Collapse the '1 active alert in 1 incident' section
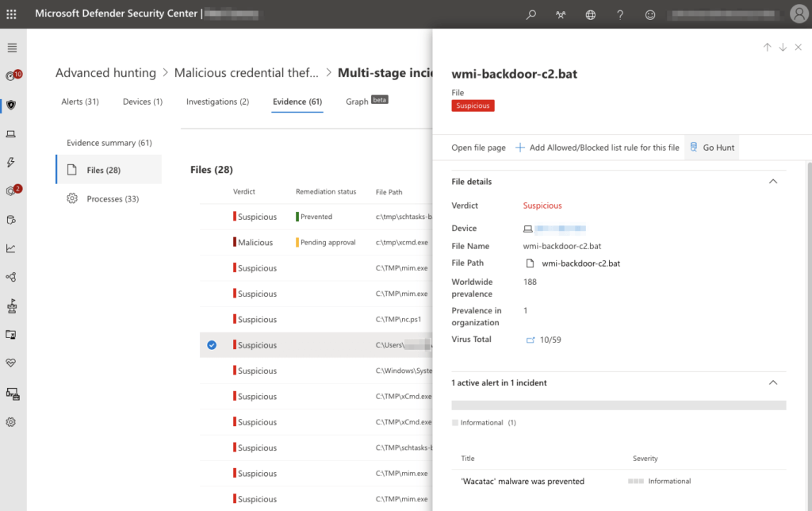The image size is (812, 511). [x=773, y=382]
